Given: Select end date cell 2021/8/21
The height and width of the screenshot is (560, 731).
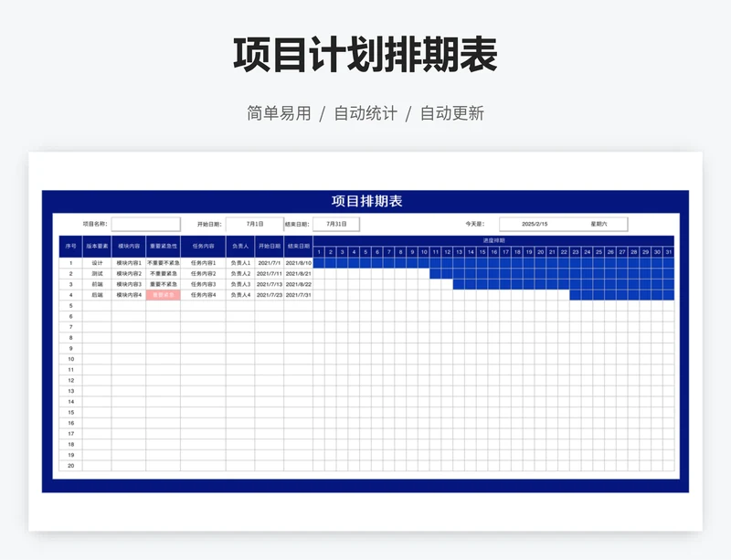Looking at the screenshot, I should click(x=299, y=274).
